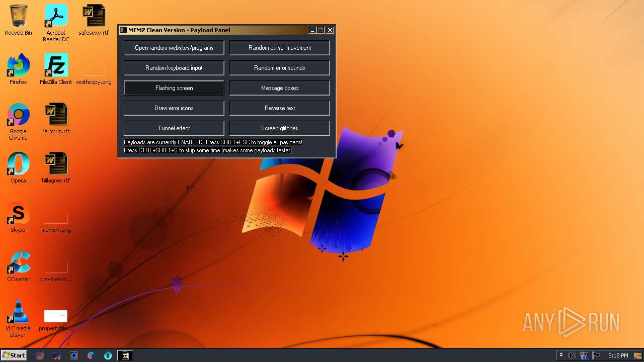
Task: Maximize the MEMZ Payload Panel window
Action: click(321, 30)
